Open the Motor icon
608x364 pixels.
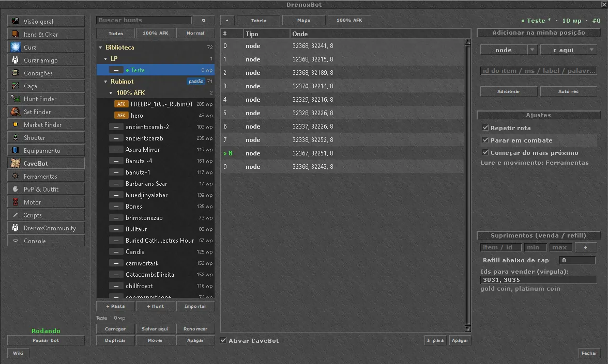(x=15, y=202)
